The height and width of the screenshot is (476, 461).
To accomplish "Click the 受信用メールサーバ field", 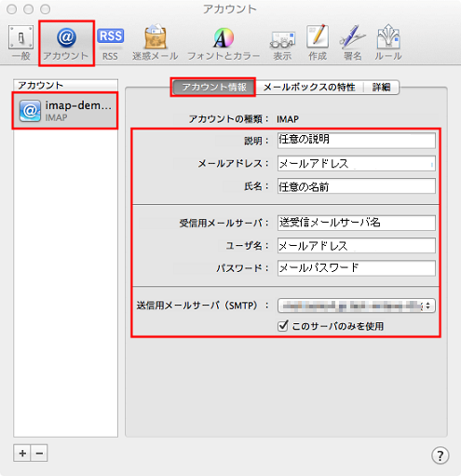I will click(357, 223).
